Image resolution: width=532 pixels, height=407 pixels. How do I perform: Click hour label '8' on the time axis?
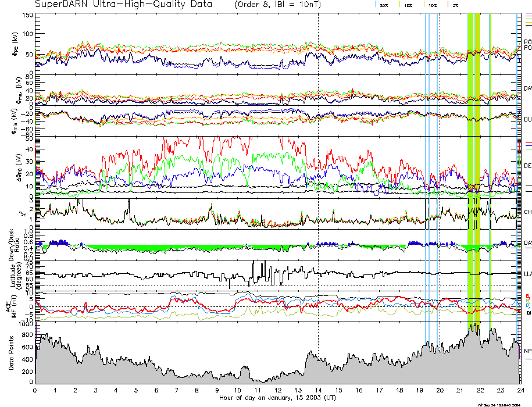coord(197,390)
